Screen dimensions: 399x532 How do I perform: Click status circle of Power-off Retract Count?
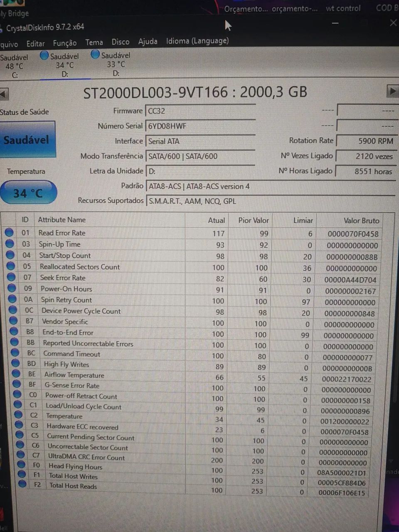[x=17, y=394]
